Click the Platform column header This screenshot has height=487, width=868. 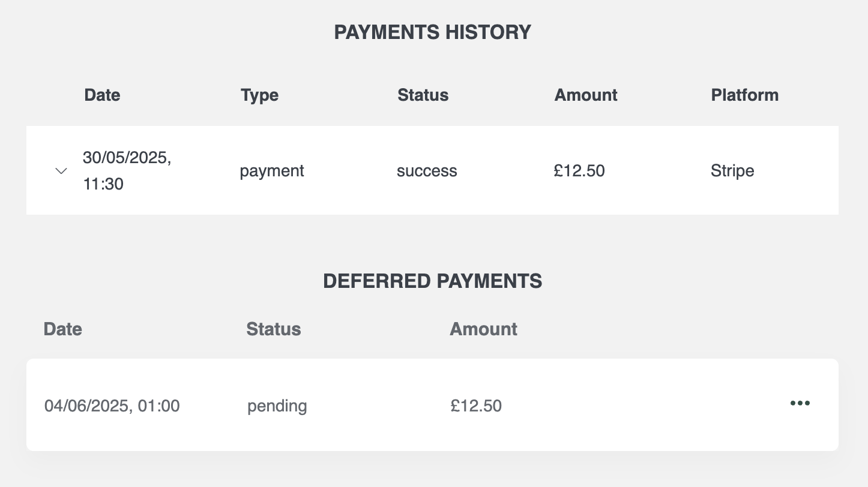click(x=744, y=95)
